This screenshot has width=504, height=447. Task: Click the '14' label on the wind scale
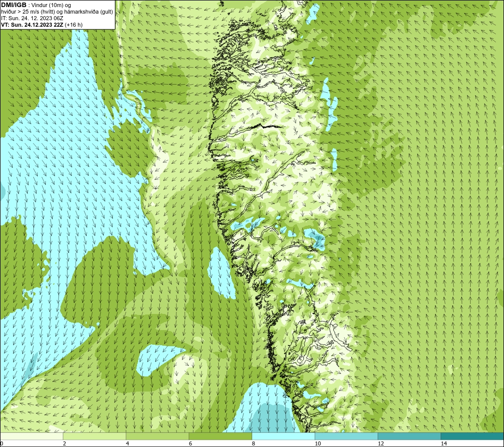click(444, 443)
